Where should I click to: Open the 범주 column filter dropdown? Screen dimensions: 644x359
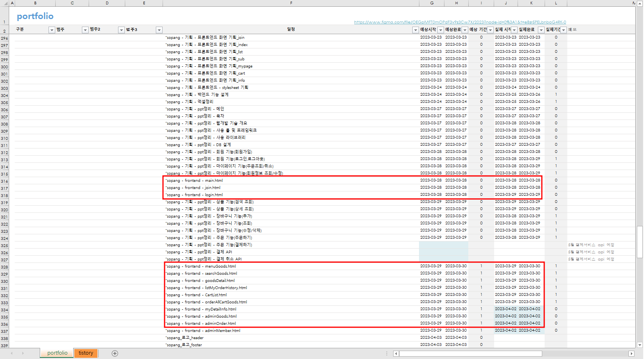pos(85,30)
